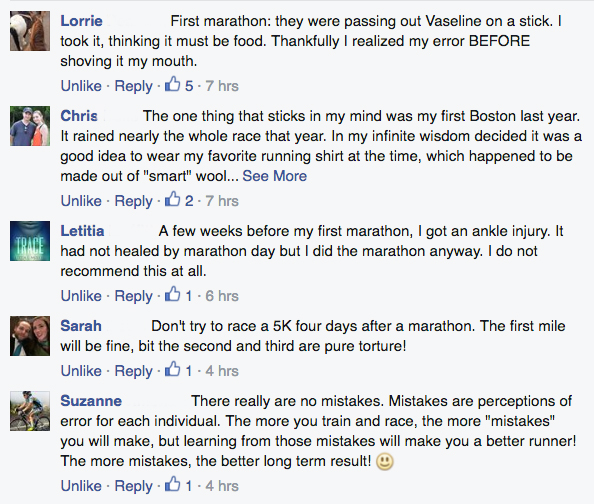Open Suzanne's profile name link

pyautogui.click(x=91, y=401)
